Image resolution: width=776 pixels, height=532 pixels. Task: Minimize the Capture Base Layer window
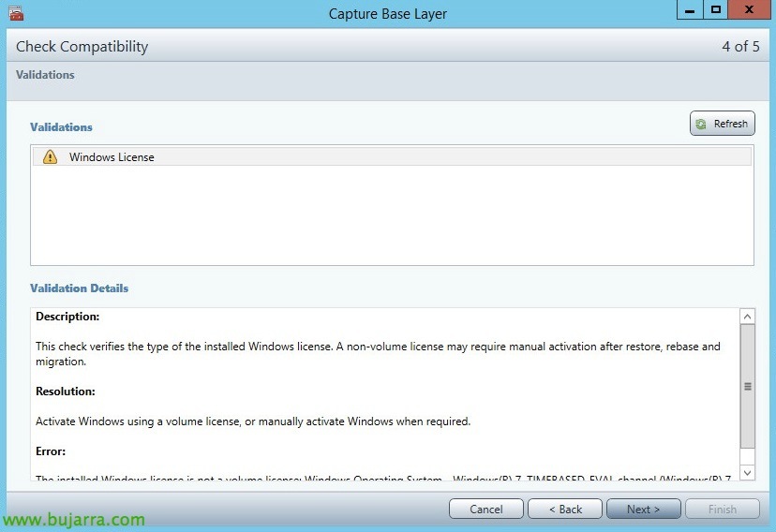click(x=690, y=10)
